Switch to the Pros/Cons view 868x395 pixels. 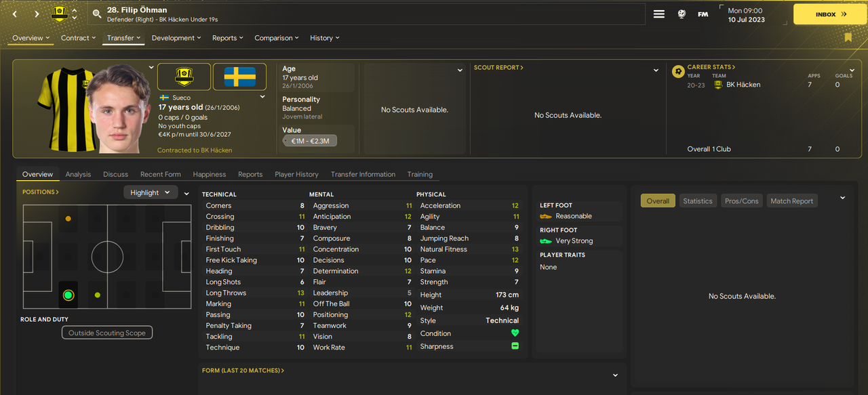742,201
